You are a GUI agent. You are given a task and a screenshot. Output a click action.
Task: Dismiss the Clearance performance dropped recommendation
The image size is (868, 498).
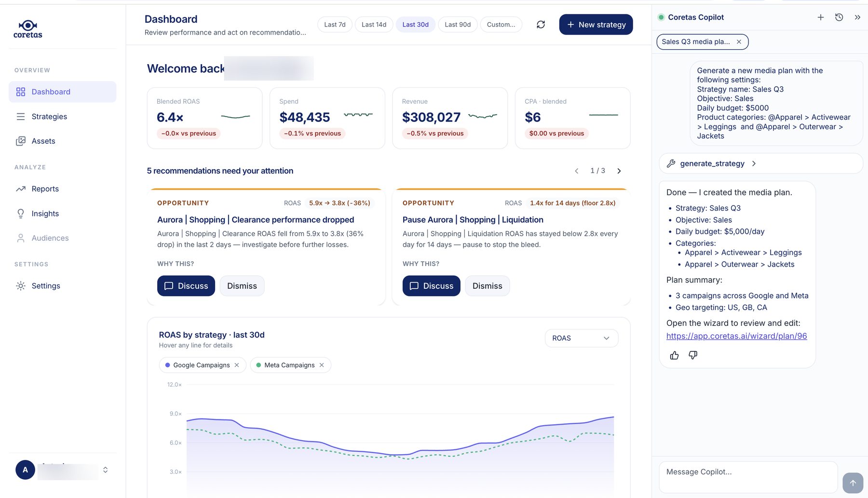[x=242, y=286]
